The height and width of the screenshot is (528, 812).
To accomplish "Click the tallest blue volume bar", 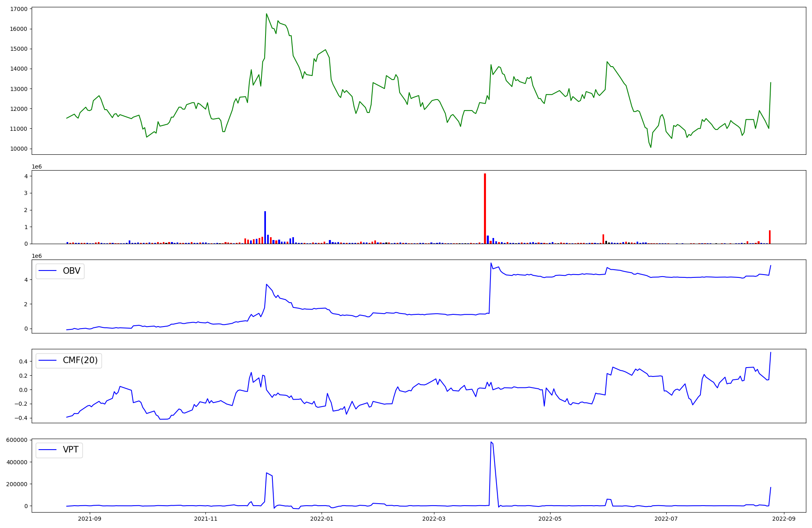I will tap(265, 227).
